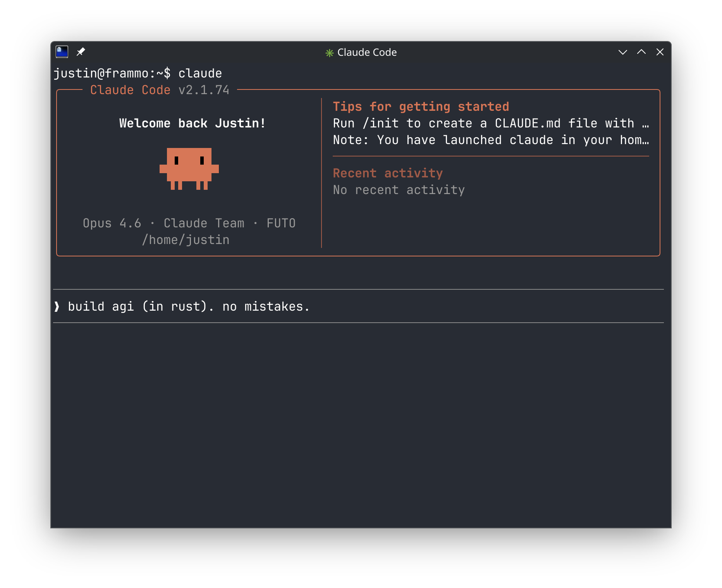This screenshot has width=722, height=588.
Task: Maximize the window using the up chevron
Action: coord(641,52)
